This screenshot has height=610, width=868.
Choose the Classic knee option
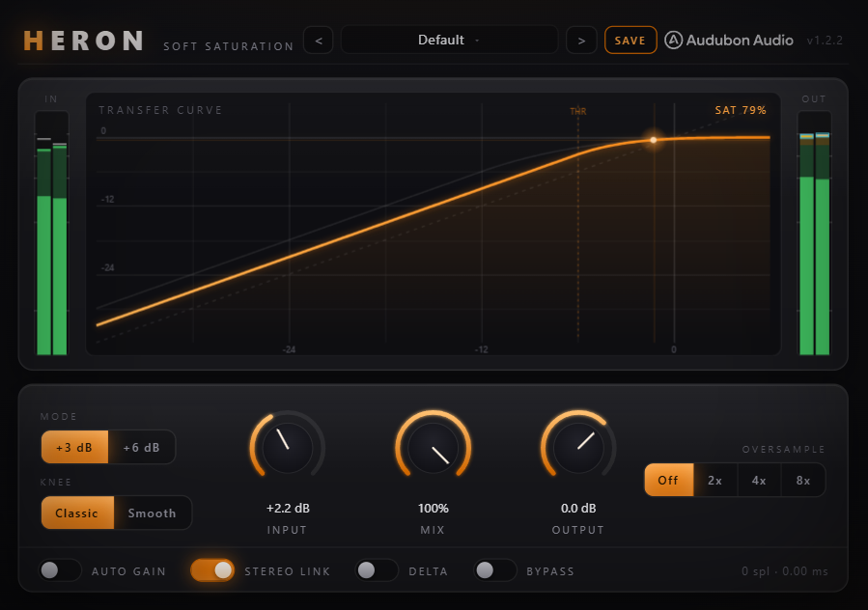pyautogui.click(x=77, y=513)
